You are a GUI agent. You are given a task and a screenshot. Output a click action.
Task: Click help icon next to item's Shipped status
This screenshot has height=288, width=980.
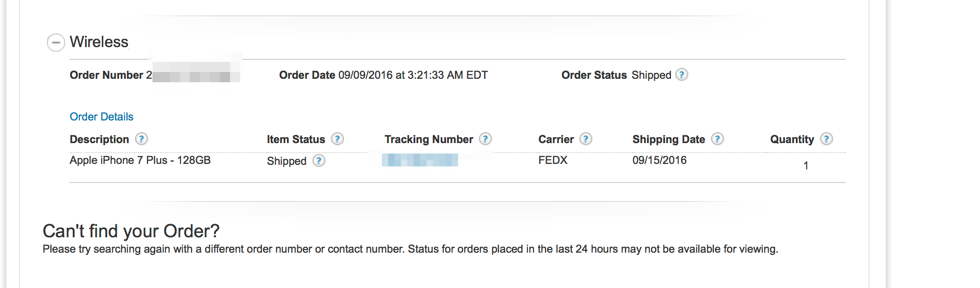click(319, 161)
